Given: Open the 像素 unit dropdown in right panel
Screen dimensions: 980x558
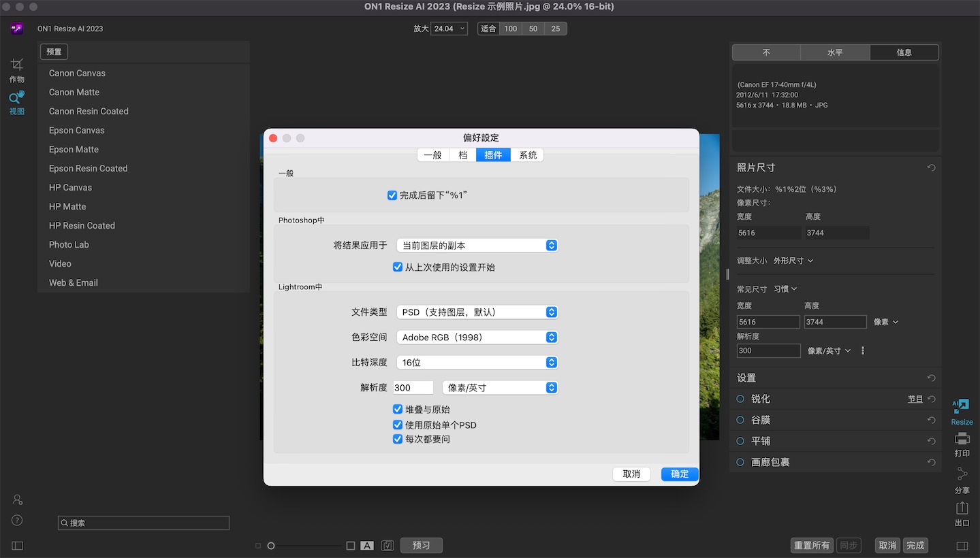Looking at the screenshot, I should click(886, 322).
